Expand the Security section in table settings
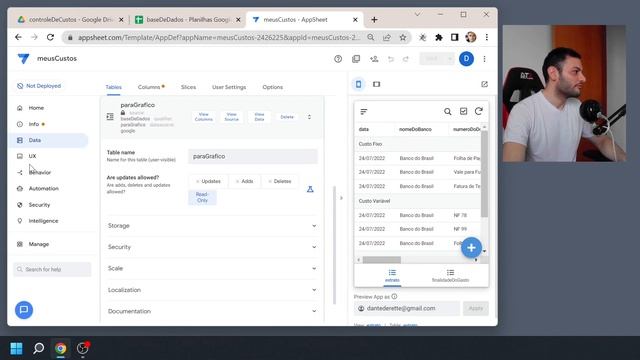The width and height of the screenshot is (640, 360). pos(211,247)
